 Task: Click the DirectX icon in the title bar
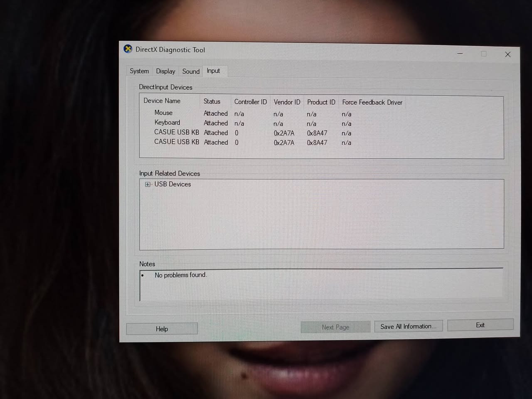click(x=128, y=49)
